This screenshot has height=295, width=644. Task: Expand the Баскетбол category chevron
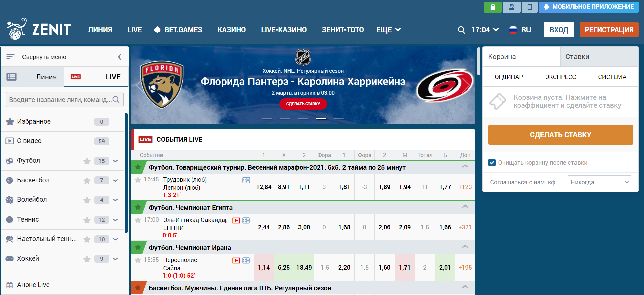click(116, 181)
